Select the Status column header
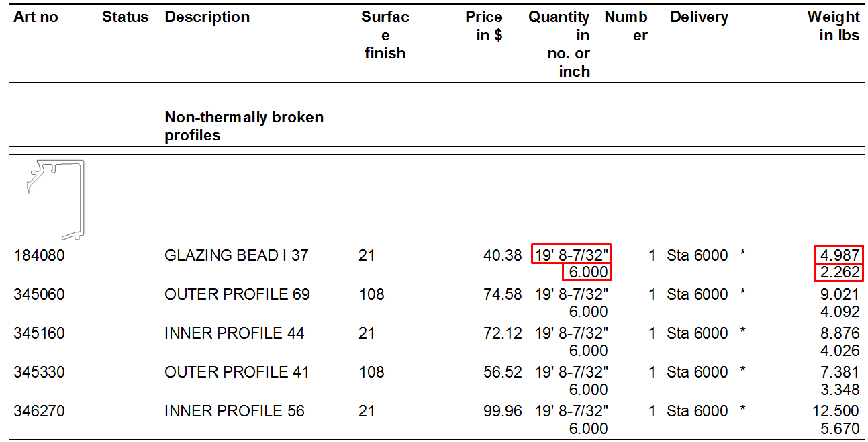The width and height of the screenshot is (868, 442). pos(125,17)
